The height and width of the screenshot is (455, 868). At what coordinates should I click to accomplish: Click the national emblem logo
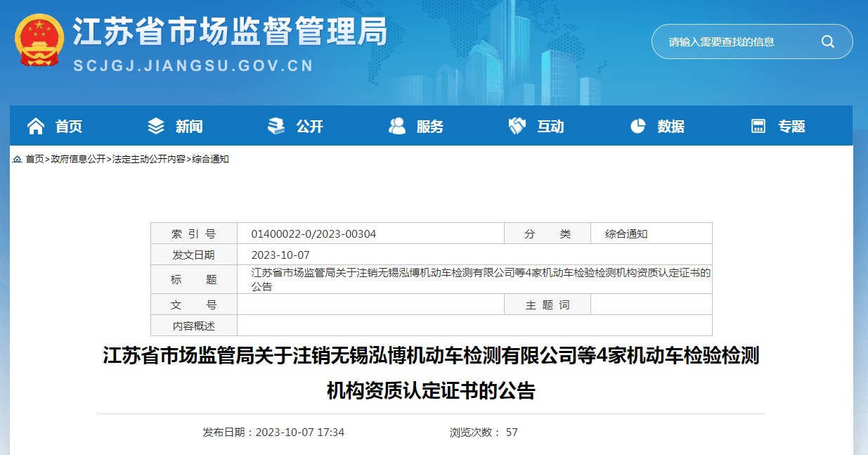tap(39, 40)
